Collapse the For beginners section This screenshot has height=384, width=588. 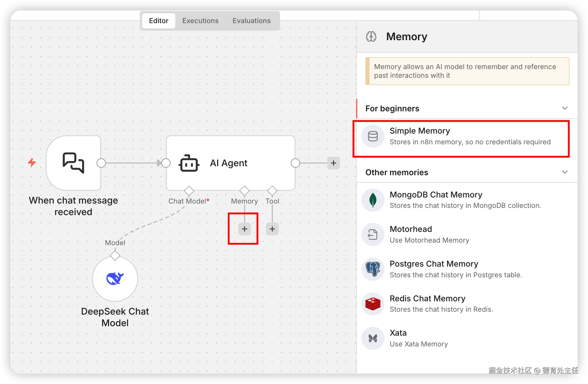(565, 108)
